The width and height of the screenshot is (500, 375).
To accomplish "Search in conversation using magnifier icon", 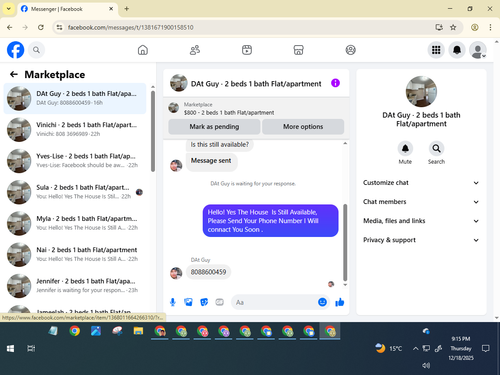I will [436, 149].
